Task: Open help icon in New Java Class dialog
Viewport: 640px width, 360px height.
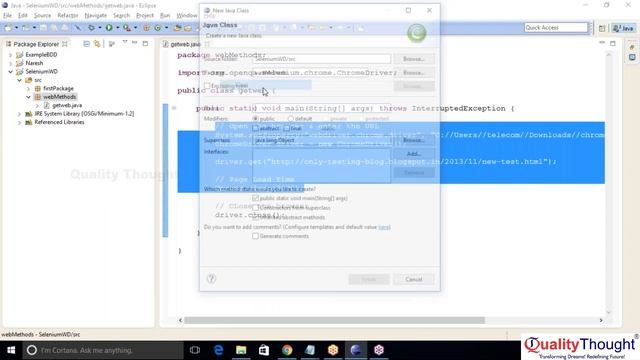Action: coord(211,279)
